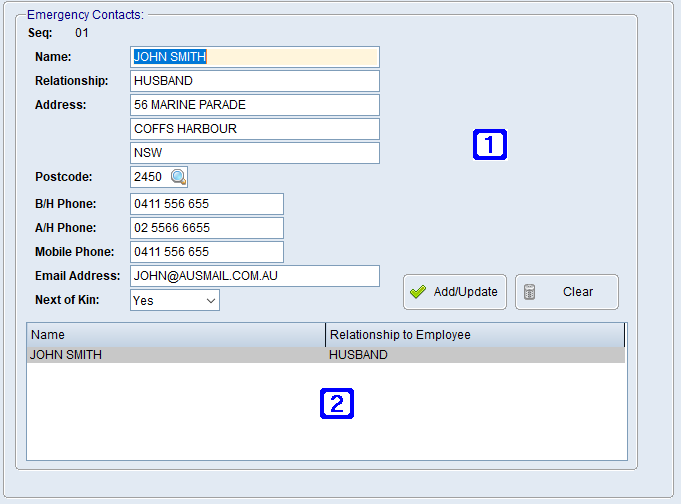Image resolution: width=681 pixels, height=504 pixels.
Task: Click the Seq value 01
Action: click(x=82, y=33)
